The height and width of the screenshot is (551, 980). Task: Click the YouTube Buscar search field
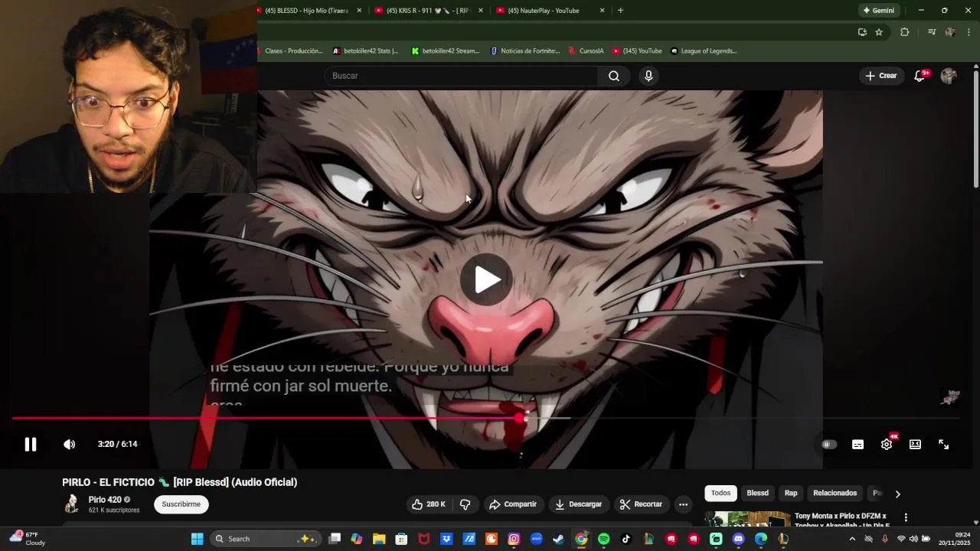[x=461, y=76]
